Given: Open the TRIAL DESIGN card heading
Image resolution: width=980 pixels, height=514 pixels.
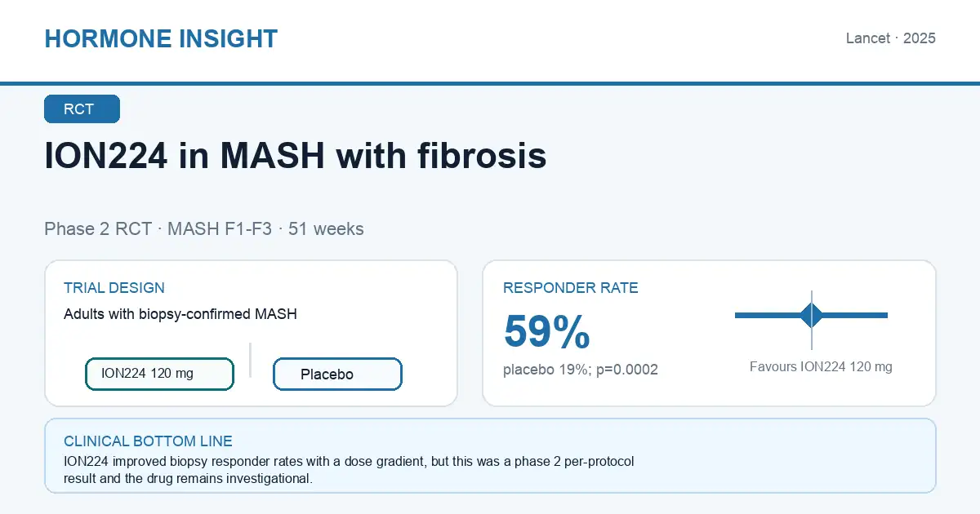Looking at the screenshot, I should pos(114,288).
